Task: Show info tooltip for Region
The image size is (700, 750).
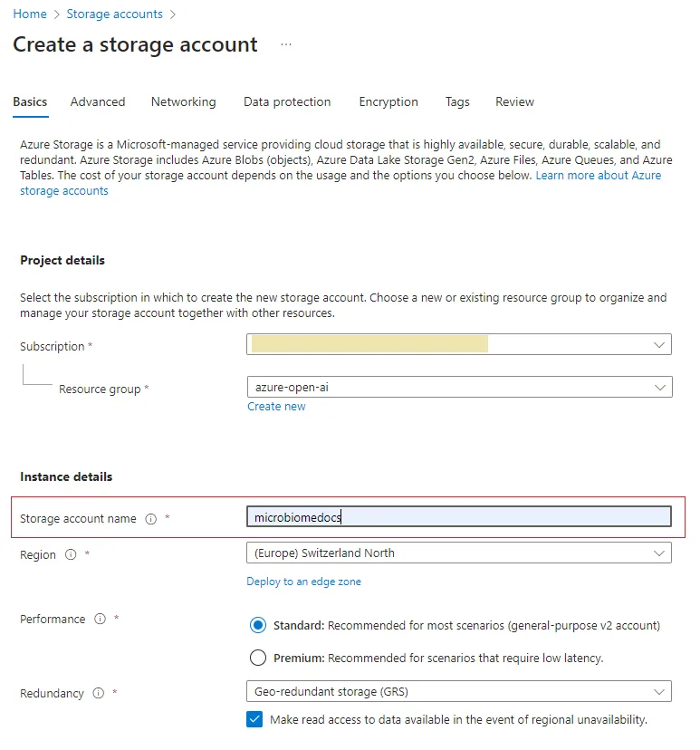Action: pyautogui.click(x=71, y=554)
